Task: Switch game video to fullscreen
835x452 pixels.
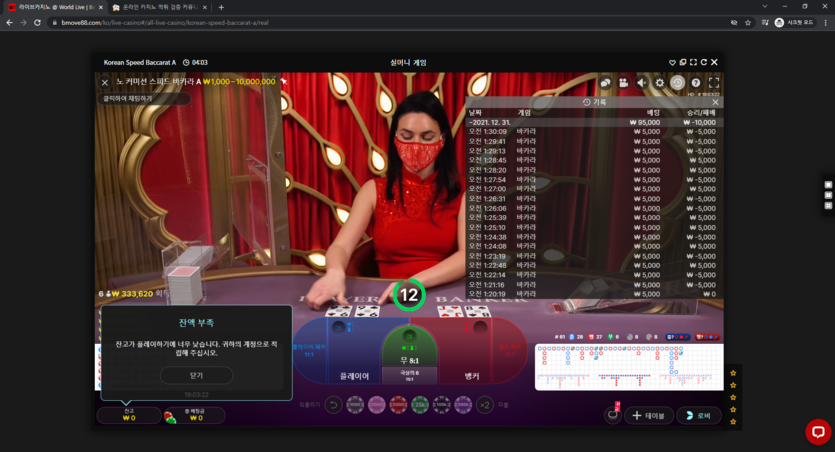Action: pyautogui.click(x=714, y=83)
